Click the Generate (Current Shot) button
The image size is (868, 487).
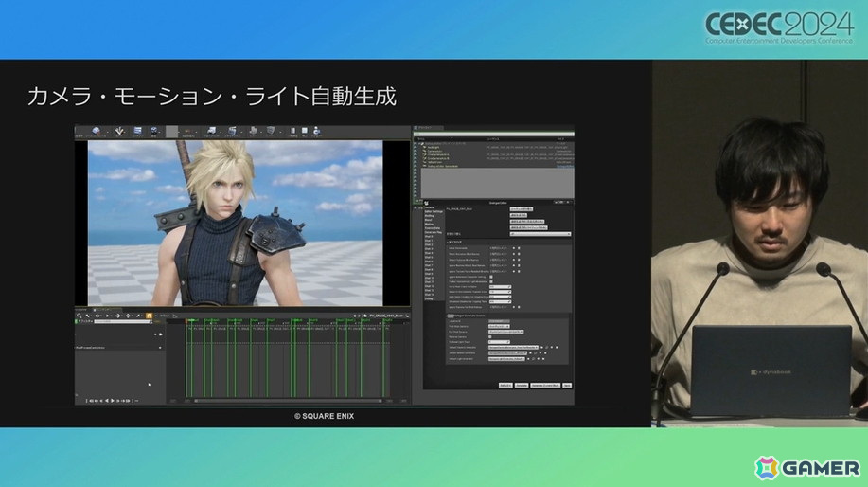[x=545, y=385]
